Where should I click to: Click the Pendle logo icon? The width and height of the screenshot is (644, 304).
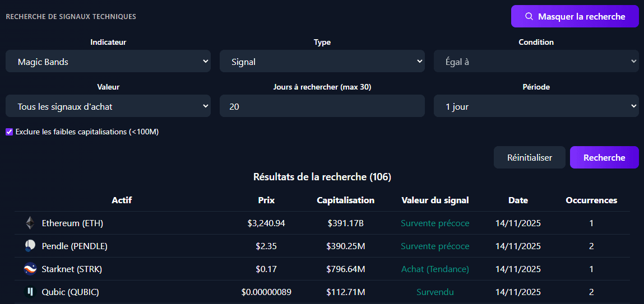click(x=30, y=246)
